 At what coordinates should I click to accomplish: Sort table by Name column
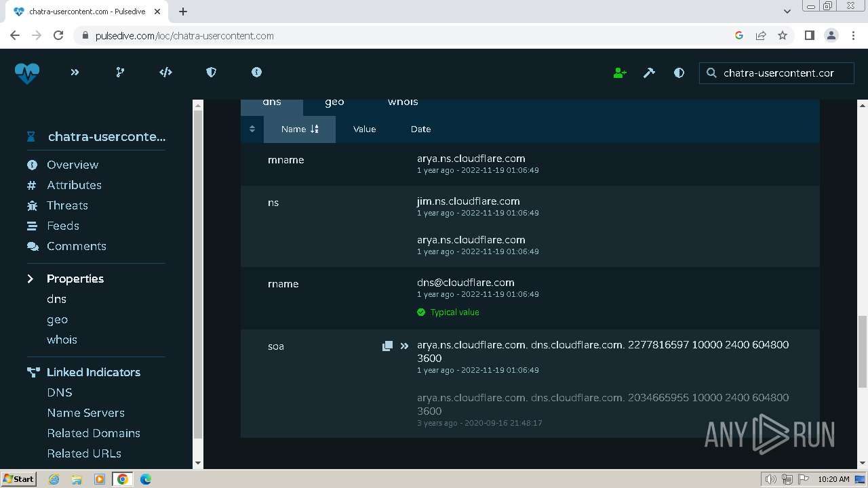click(300, 129)
